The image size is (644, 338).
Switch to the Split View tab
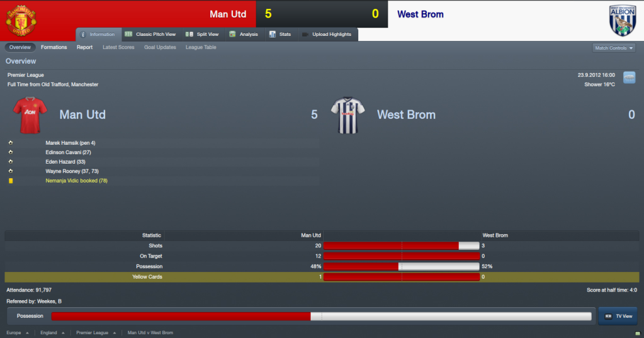[202, 35]
